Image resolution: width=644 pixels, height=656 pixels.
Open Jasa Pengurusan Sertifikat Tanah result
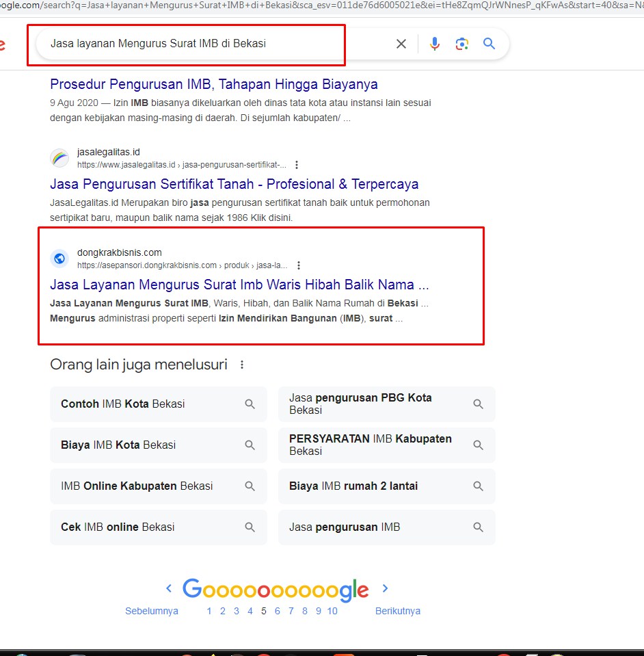[234, 184]
